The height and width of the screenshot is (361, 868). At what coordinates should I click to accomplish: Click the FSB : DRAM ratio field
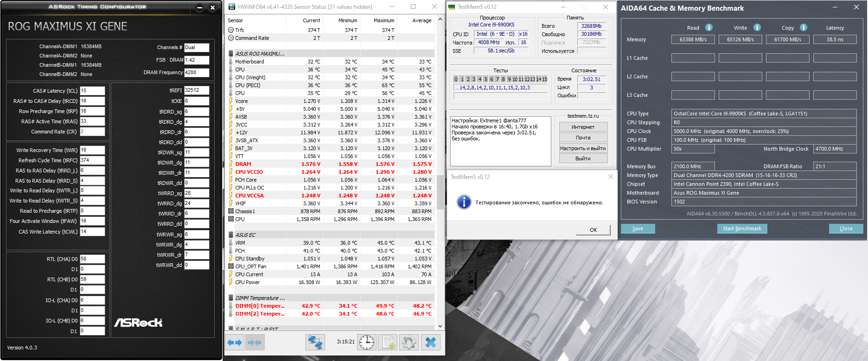click(x=197, y=60)
